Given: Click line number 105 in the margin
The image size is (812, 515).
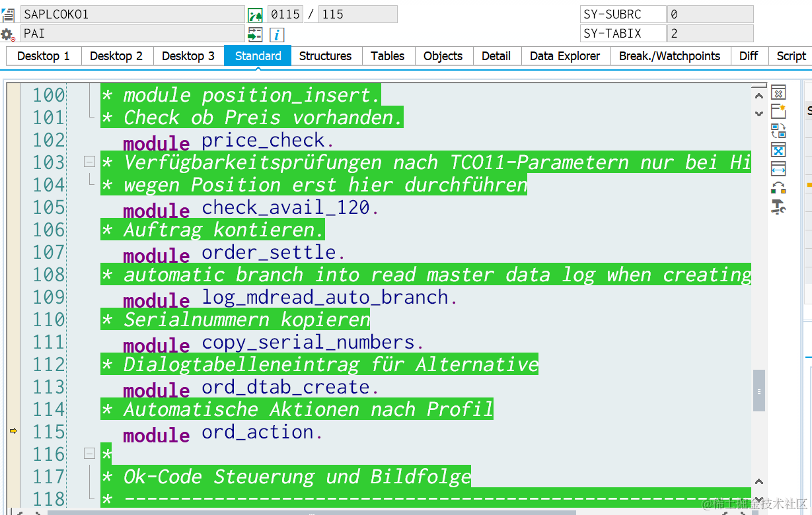Looking at the screenshot, I should (49, 208).
